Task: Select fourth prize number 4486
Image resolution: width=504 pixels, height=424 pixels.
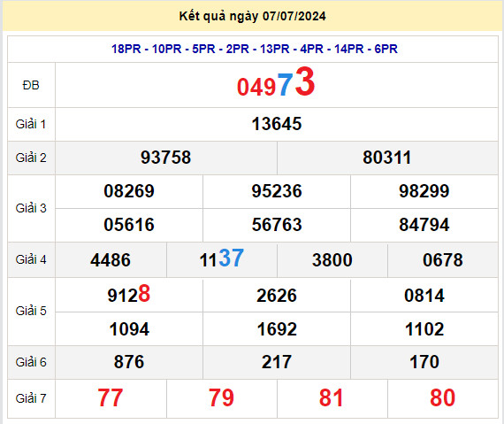Action: click(111, 260)
